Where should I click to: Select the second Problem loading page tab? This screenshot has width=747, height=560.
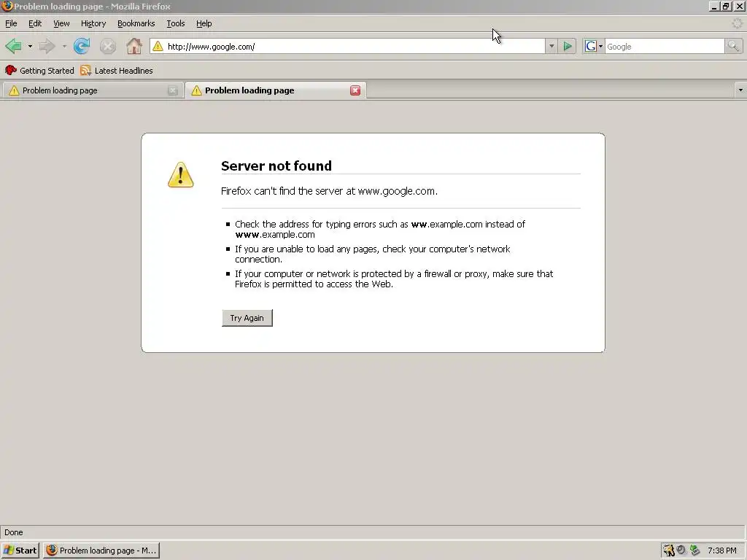click(x=275, y=90)
